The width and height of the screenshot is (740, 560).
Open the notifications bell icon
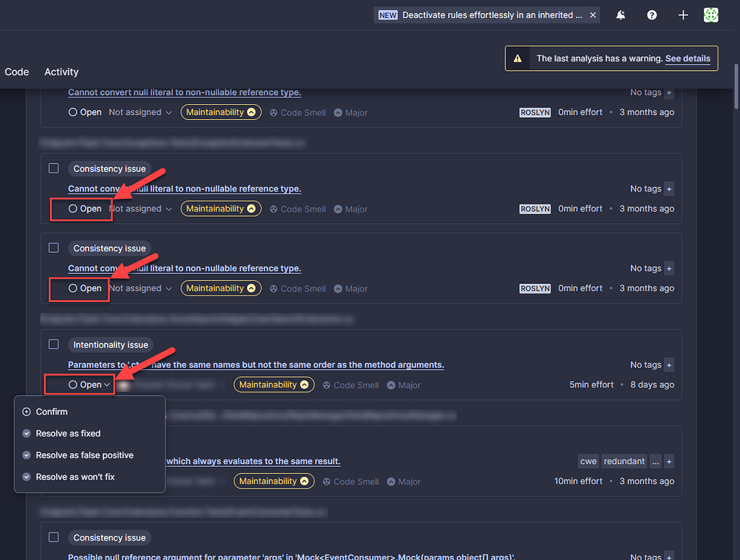(x=620, y=14)
